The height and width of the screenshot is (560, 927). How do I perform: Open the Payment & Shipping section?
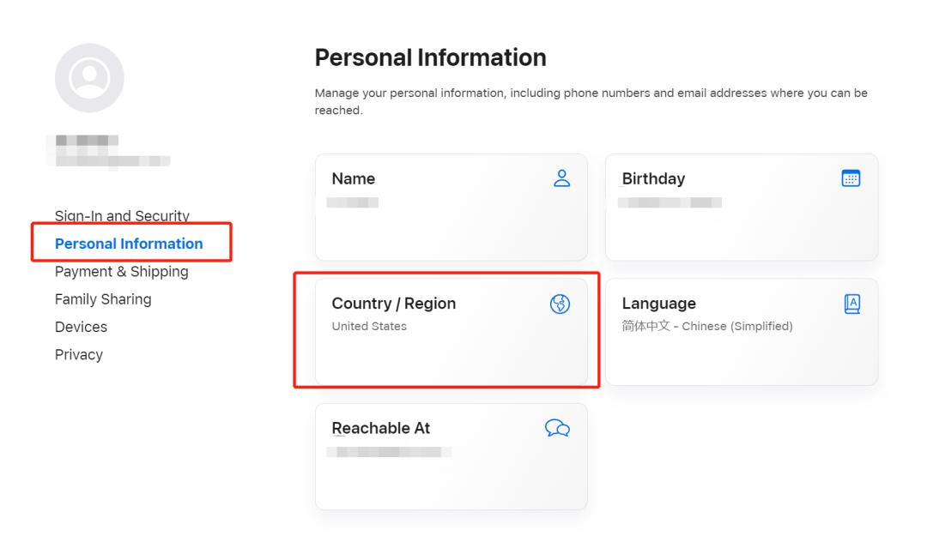[121, 271]
